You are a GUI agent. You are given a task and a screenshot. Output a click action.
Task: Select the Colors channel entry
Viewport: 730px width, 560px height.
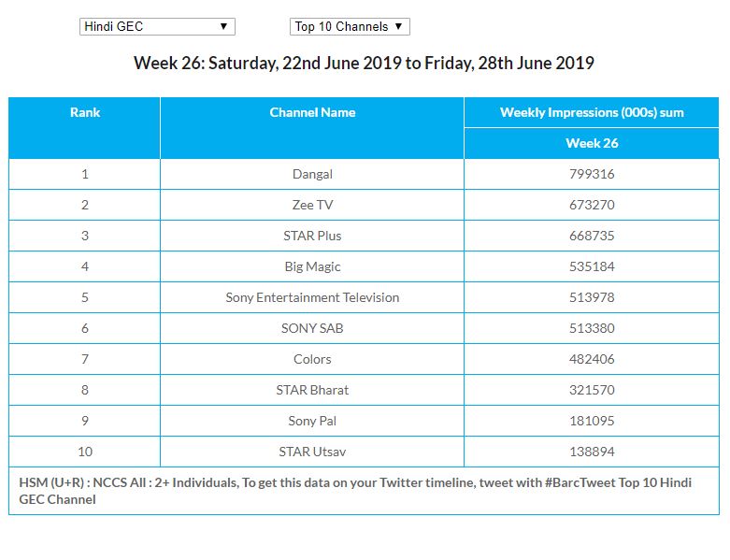[x=312, y=359]
